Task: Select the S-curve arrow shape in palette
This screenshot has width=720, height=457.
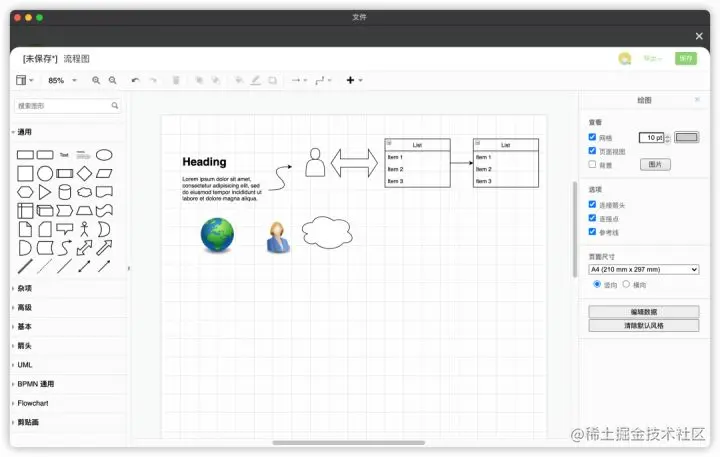Action: tap(65, 248)
